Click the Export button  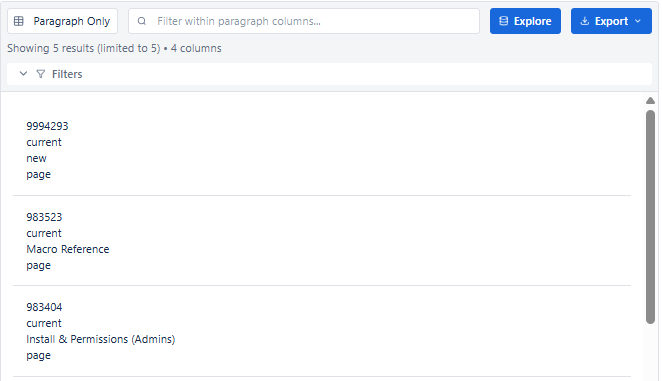[x=611, y=21]
